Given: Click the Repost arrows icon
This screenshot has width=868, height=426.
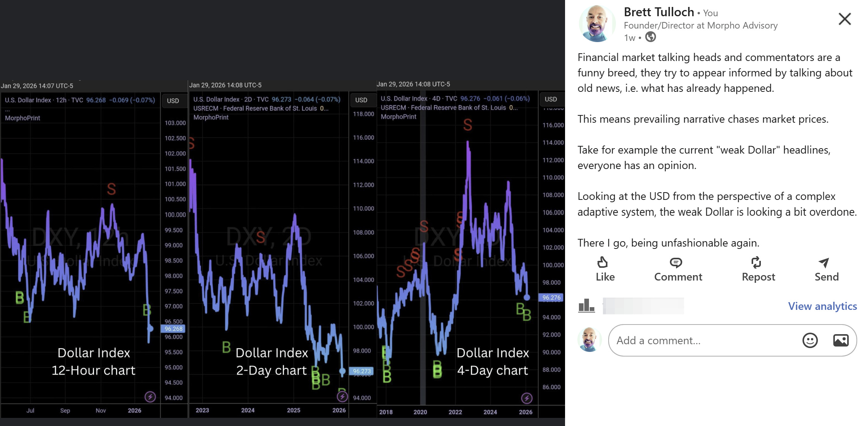Looking at the screenshot, I should (x=756, y=263).
